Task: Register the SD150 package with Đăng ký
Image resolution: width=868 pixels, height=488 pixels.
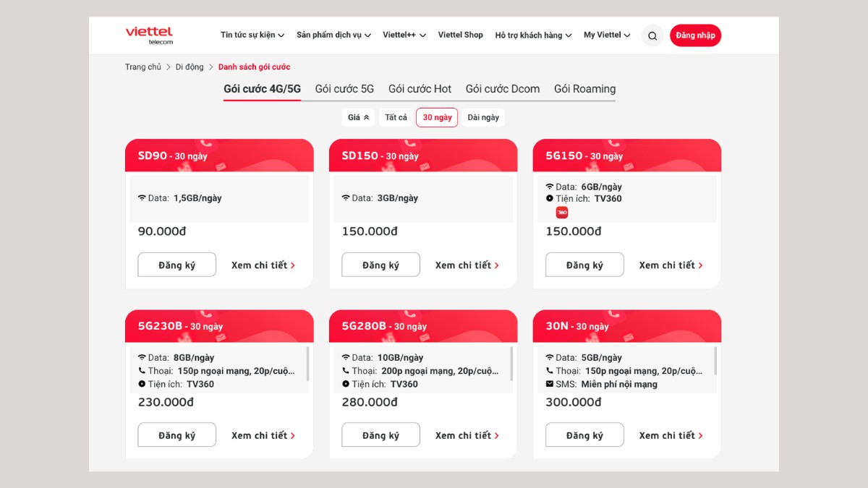Action: pos(380,265)
